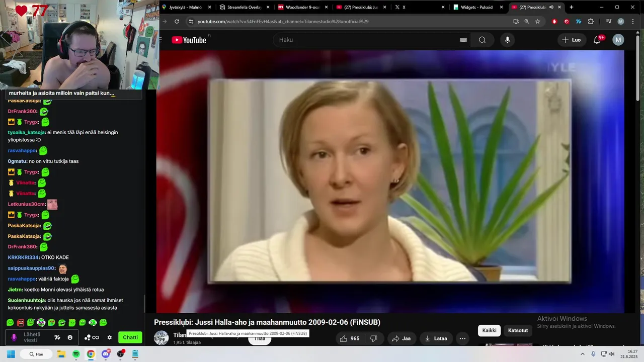This screenshot has width=644, height=362.
Task: Reload the page in Chrome
Action: (177, 22)
